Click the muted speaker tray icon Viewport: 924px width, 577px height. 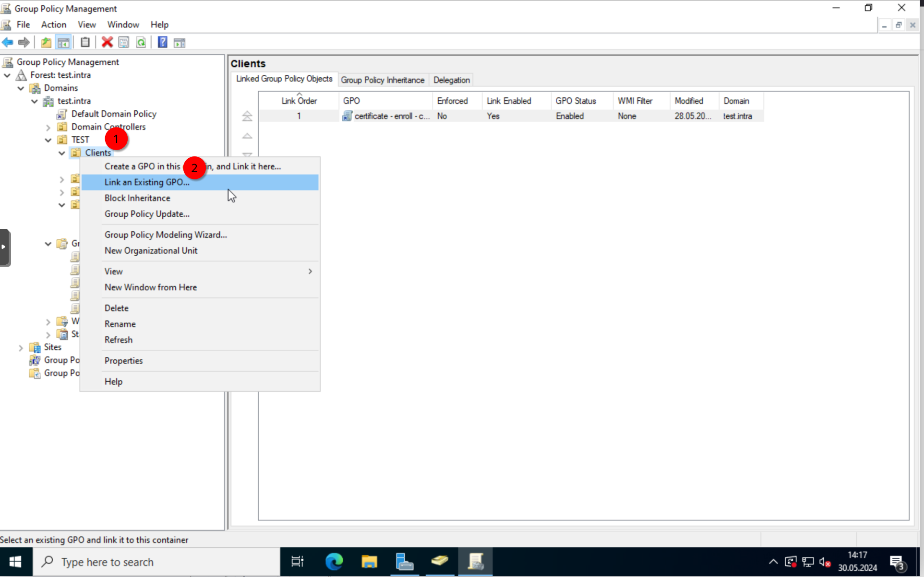[825, 562]
